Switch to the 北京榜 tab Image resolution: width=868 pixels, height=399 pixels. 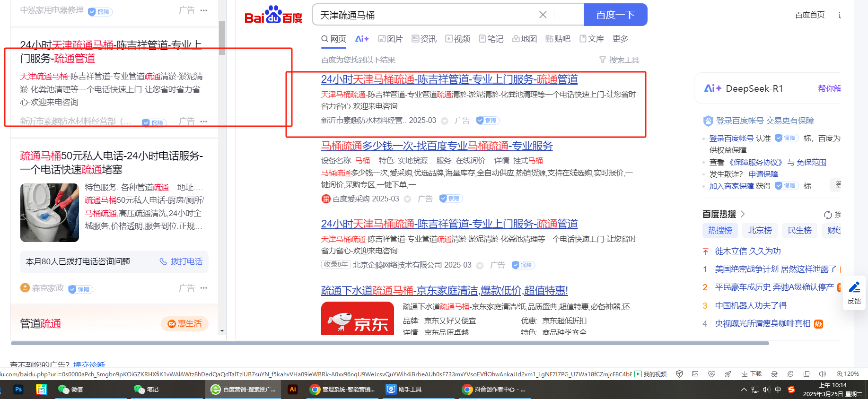(760, 231)
